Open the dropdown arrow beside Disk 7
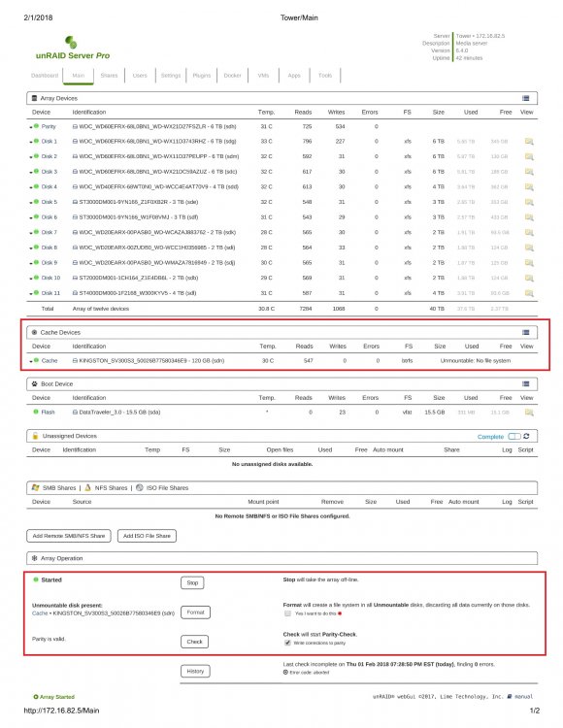Image resolution: width=563 pixels, height=728 pixels. (x=31, y=233)
